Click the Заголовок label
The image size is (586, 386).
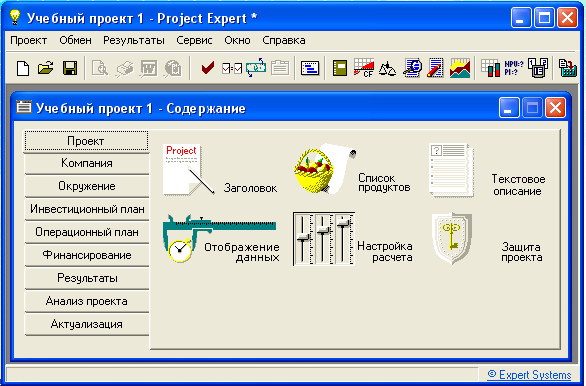pos(250,188)
